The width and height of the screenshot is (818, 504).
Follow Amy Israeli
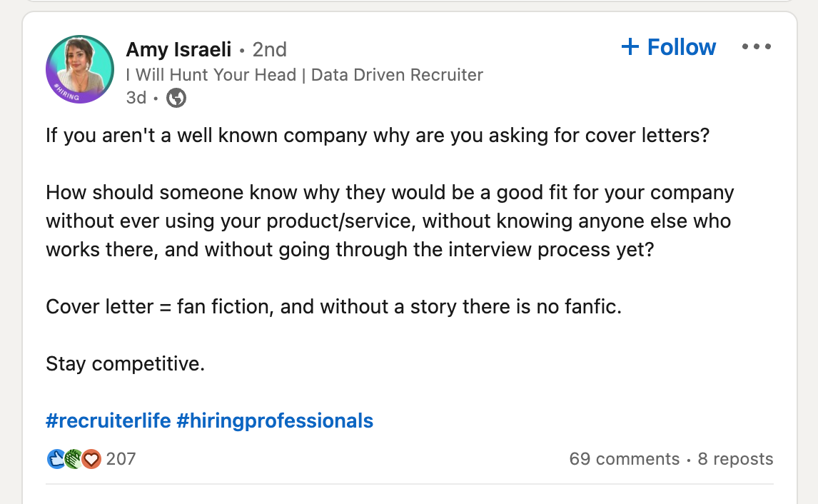tap(681, 47)
